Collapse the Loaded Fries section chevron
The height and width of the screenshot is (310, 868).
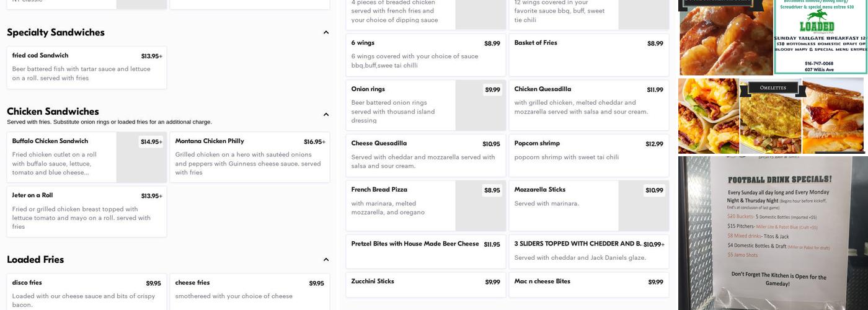click(325, 260)
